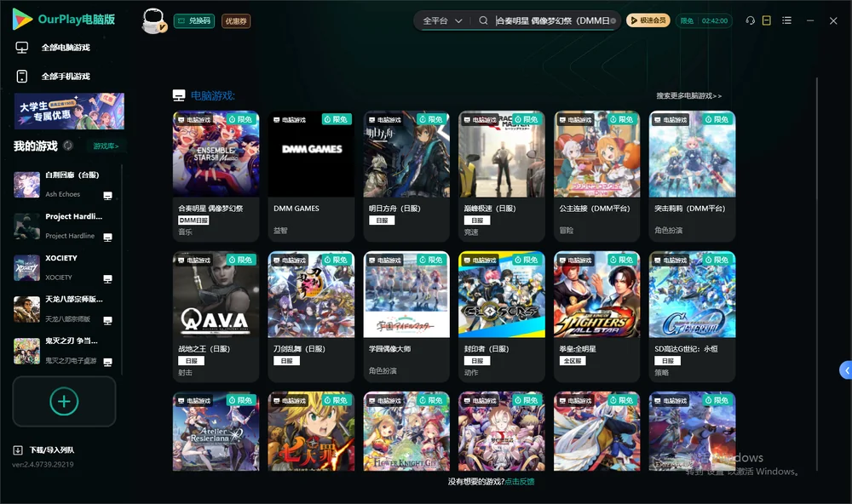The width and height of the screenshot is (852, 504).
Task: Click the 日服 tag under 明日方舟
Action: tap(382, 220)
